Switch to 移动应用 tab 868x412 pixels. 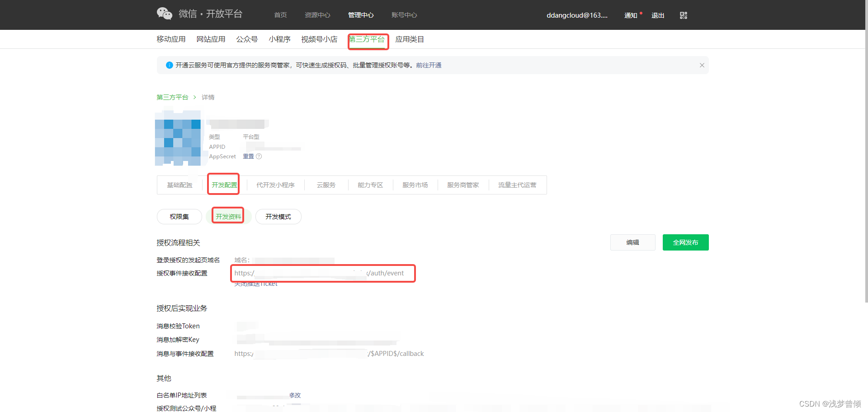coord(171,39)
